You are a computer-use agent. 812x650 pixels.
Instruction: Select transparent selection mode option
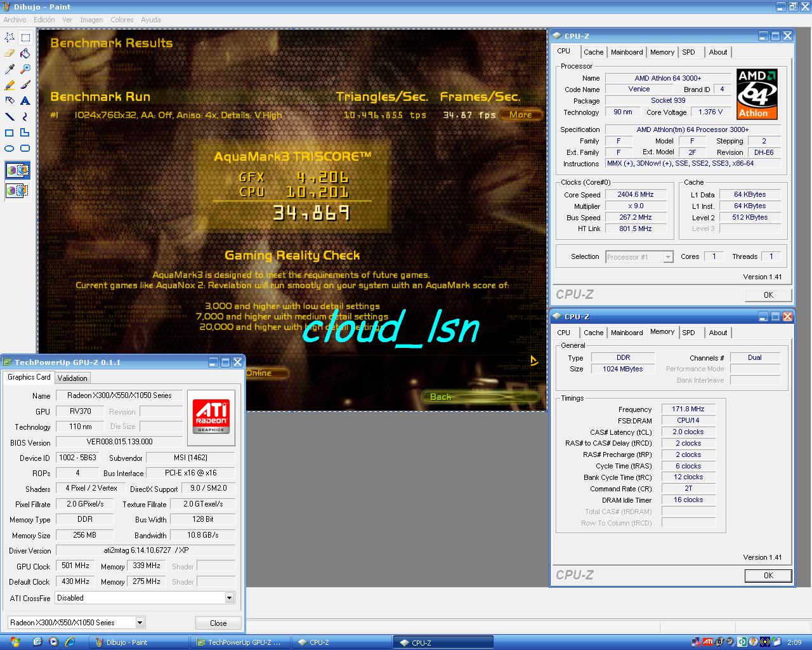click(x=17, y=190)
